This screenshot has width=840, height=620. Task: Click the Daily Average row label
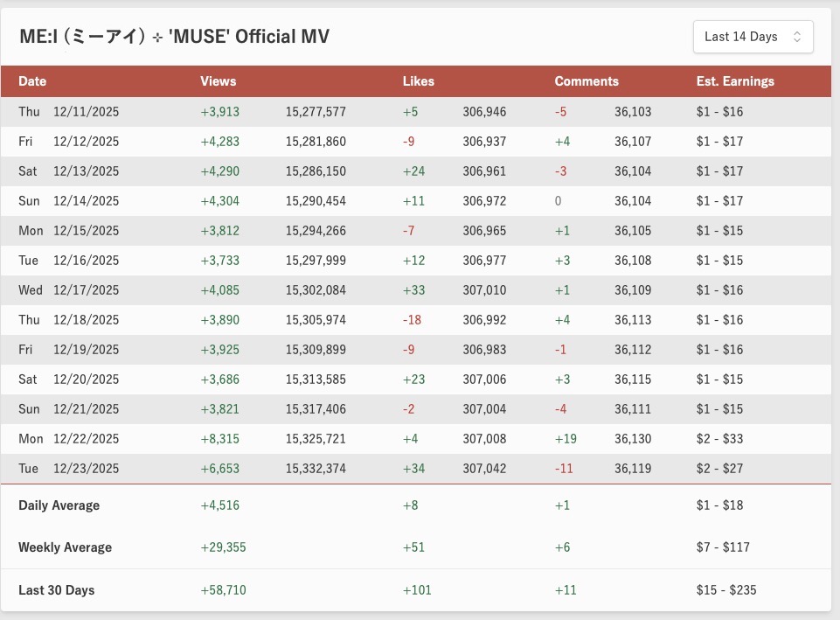tap(59, 505)
